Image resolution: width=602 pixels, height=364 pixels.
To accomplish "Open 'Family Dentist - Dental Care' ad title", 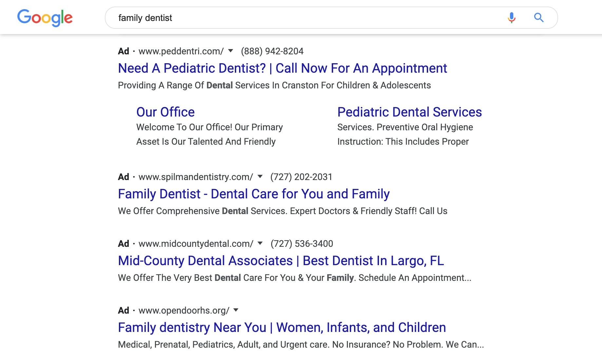I will click(x=254, y=194).
